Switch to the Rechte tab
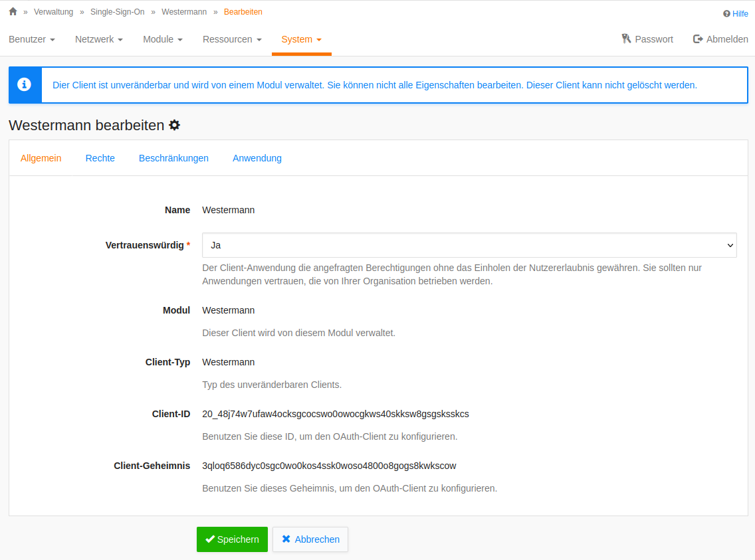 [100, 158]
